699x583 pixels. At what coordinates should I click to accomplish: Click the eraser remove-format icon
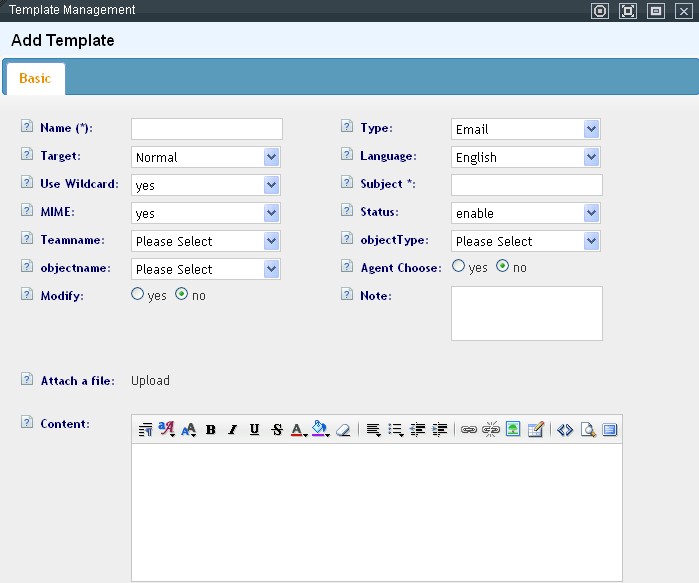click(344, 430)
